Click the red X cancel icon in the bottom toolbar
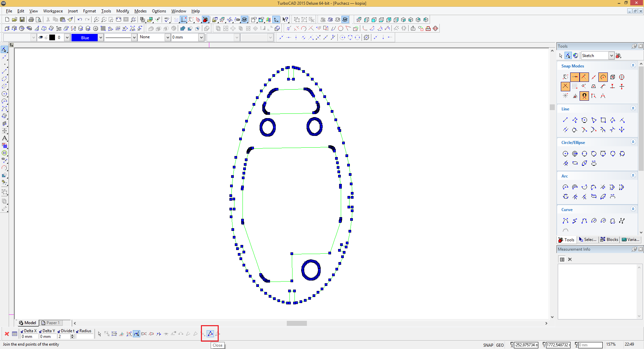644x349 pixels. click(x=7, y=334)
